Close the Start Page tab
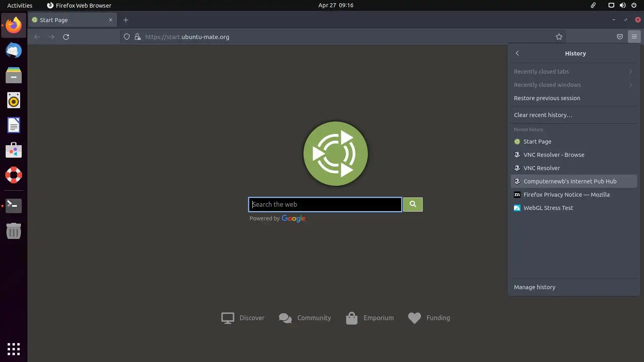The height and width of the screenshot is (362, 644). click(x=111, y=20)
